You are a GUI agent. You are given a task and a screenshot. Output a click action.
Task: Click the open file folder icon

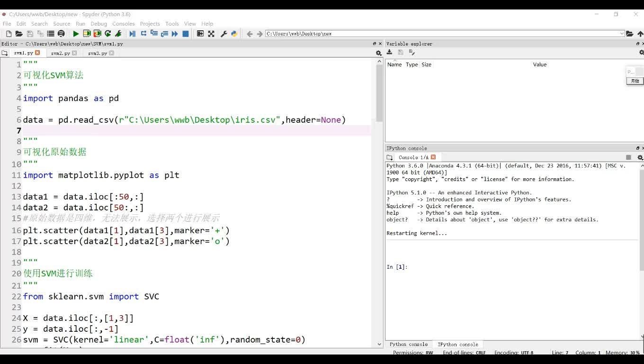(19, 34)
